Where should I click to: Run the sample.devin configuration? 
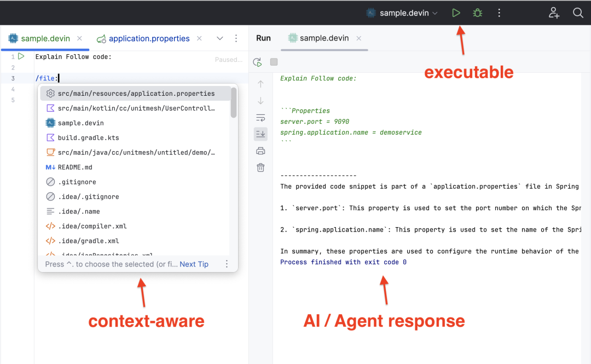coord(456,13)
